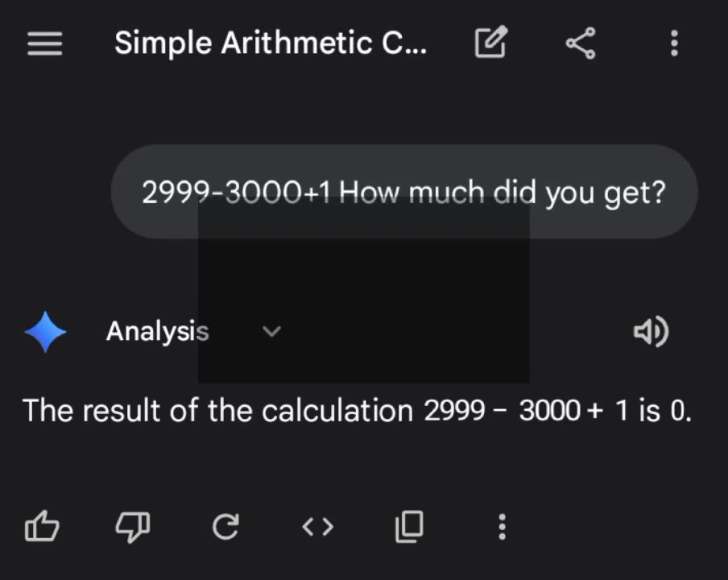Viewport: 728px width, 580px height.
Task: Give the response a thumbs down
Action: pos(133,527)
